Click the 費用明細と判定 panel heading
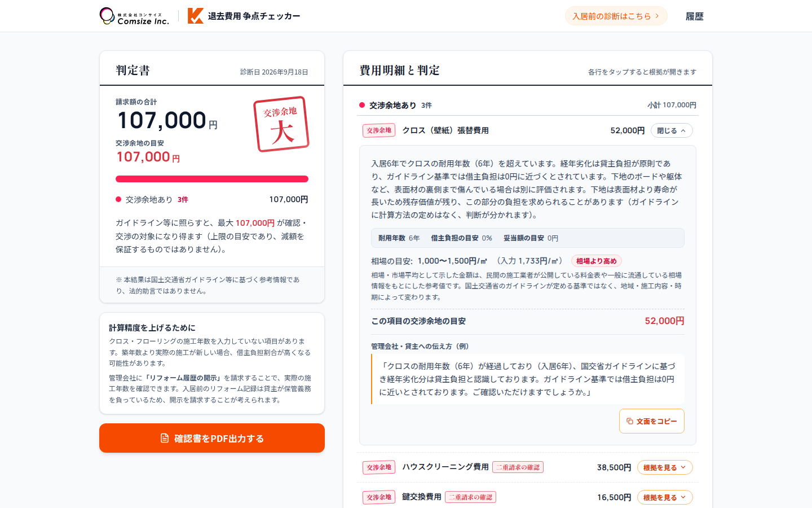This screenshot has height=508, width=812. tap(400, 71)
